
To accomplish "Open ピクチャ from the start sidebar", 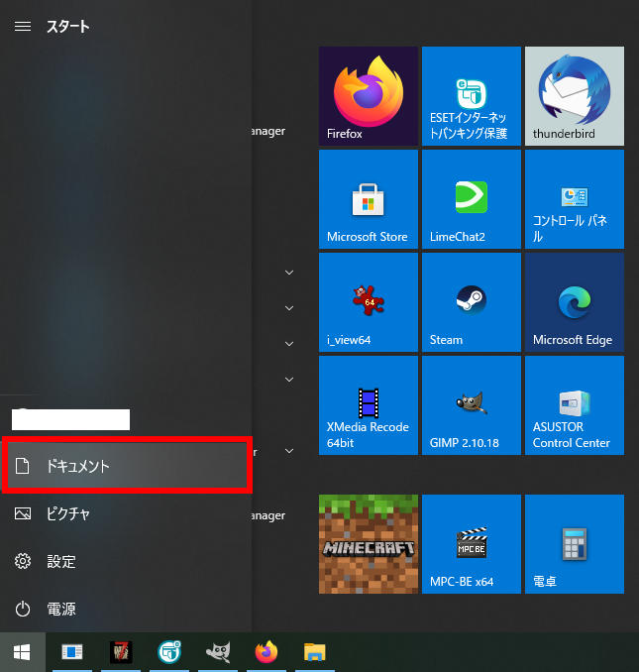I will click(x=126, y=513).
